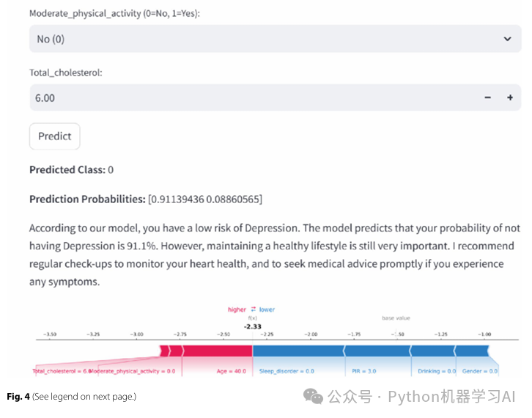Increase Total_cholesterol with the plus button

(x=510, y=98)
